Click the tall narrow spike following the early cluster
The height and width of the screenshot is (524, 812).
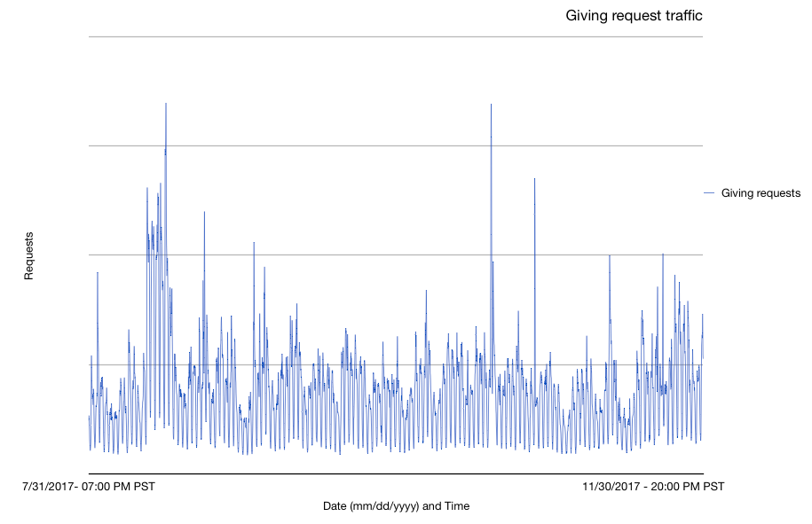(x=205, y=213)
